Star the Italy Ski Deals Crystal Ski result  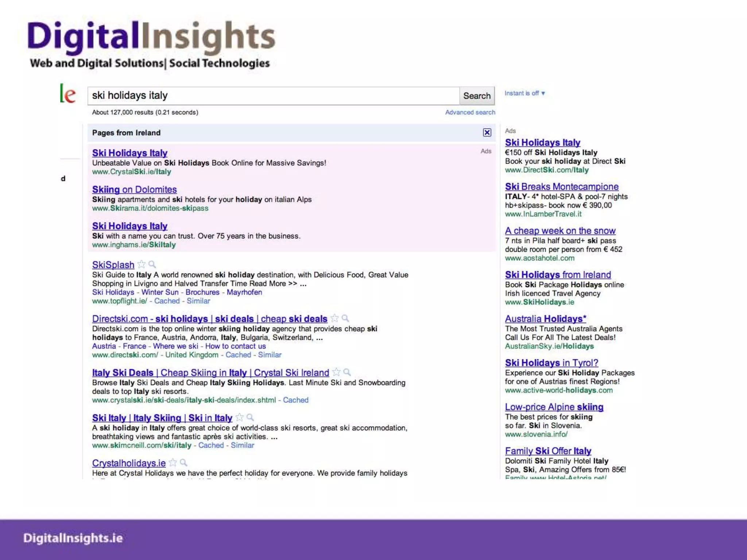tap(336, 372)
